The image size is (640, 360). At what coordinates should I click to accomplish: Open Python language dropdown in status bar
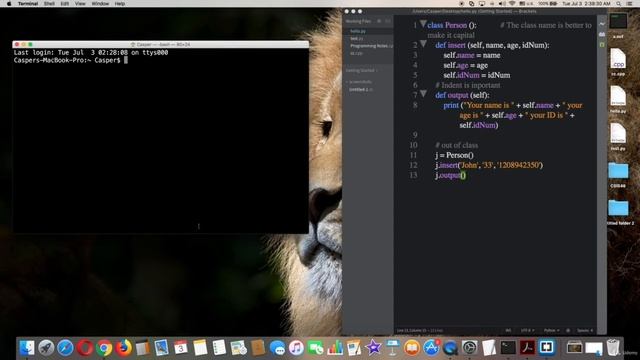551,330
